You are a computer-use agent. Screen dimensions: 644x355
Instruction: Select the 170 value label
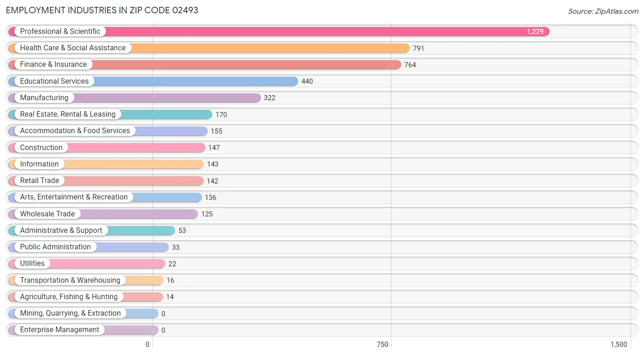click(x=221, y=115)
